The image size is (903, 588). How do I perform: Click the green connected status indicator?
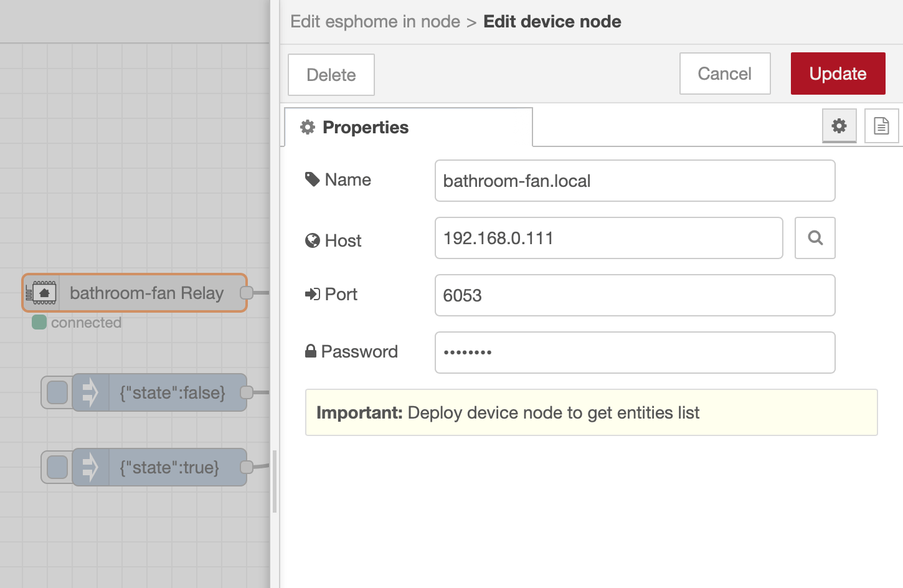[39, 322]
